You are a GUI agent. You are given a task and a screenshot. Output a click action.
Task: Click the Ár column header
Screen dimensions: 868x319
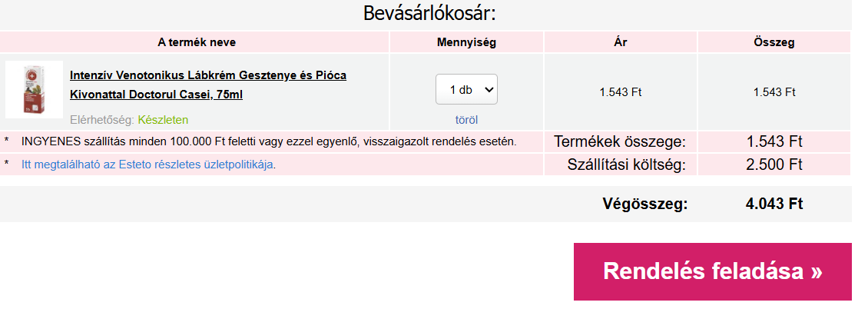point(620,42)
